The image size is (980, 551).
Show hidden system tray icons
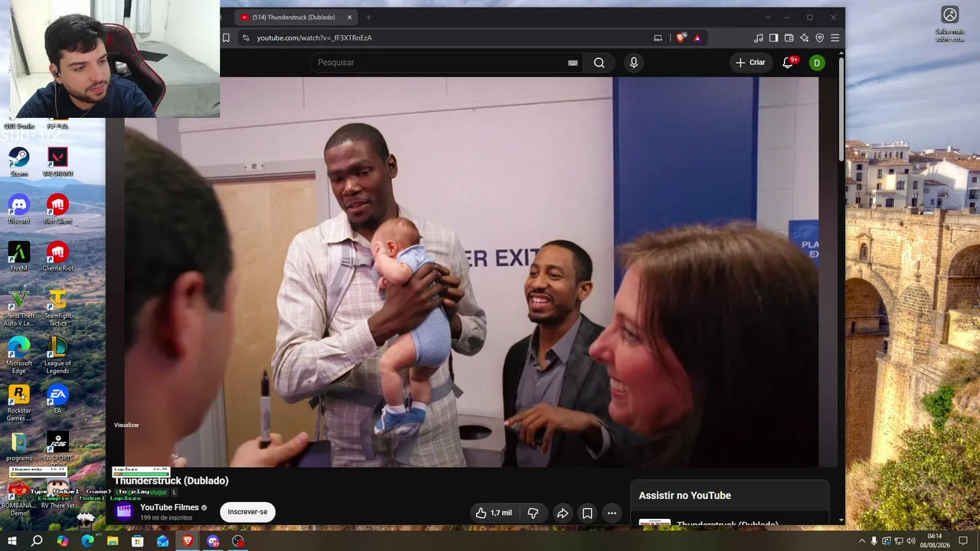coord(861,541)
